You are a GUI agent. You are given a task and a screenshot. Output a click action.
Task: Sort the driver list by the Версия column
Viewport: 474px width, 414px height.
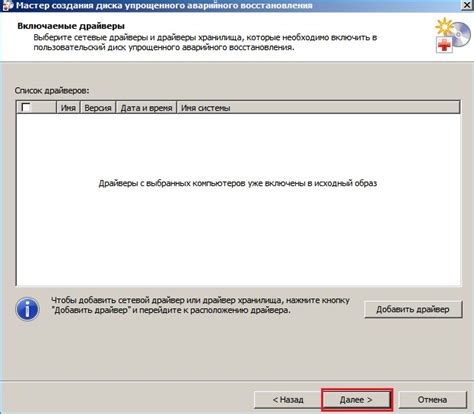tap(98, 108)
